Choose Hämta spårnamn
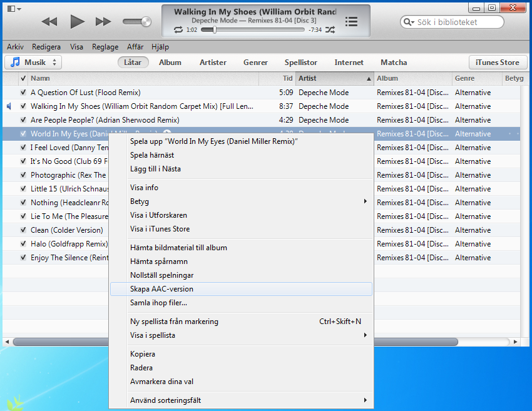 tap(241, 261)
